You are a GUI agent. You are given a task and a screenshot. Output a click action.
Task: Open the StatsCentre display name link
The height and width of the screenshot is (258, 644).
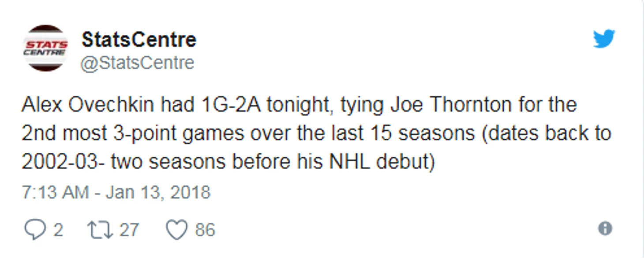click(139, 40)
